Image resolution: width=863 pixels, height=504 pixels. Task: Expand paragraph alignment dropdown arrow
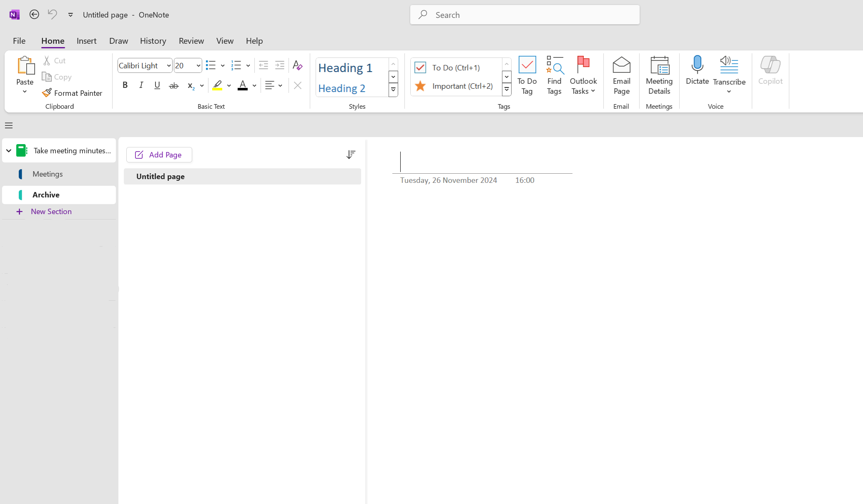280,85
